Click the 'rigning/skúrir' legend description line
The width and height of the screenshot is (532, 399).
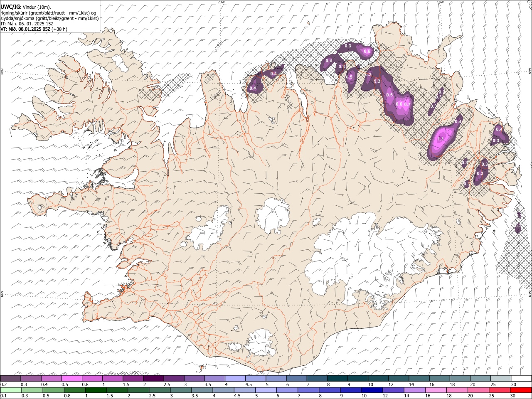point(48,12)
